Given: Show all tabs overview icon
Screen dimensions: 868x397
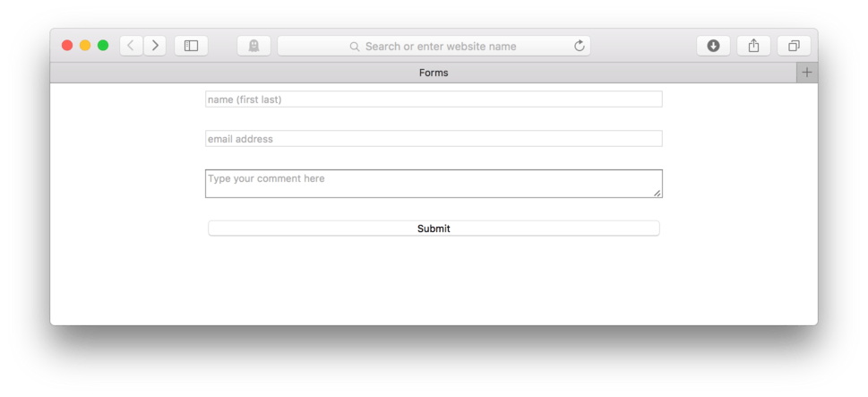Looking at the screenshot, I should [x=794, y=46].
